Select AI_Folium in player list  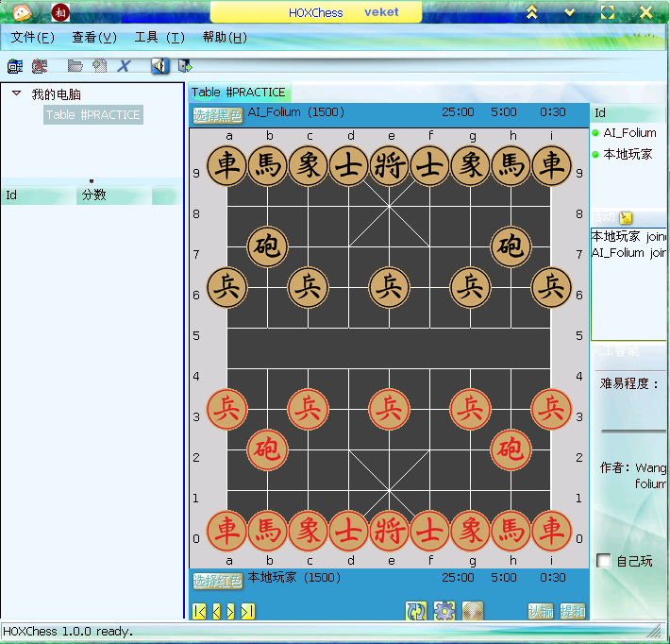629,132
